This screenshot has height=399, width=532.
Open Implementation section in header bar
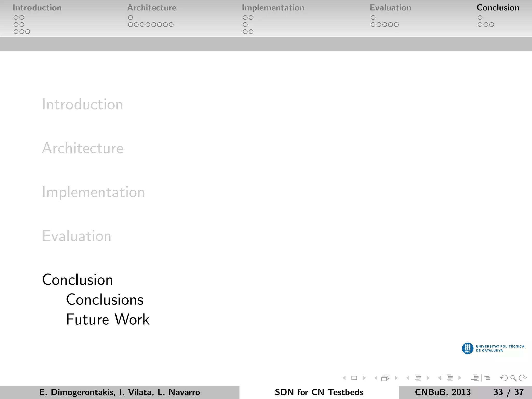pyautogui.click(x=273, y=8)
